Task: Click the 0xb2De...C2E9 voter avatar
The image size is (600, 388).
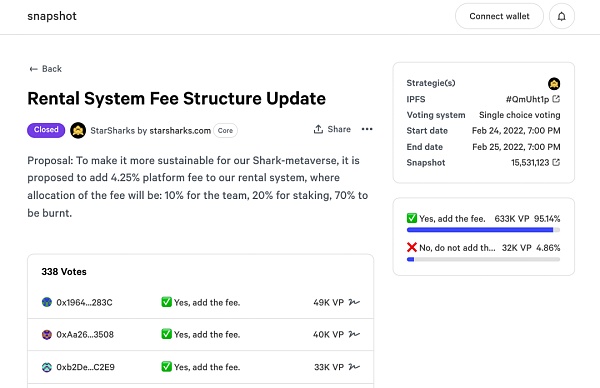Action: 47,367
